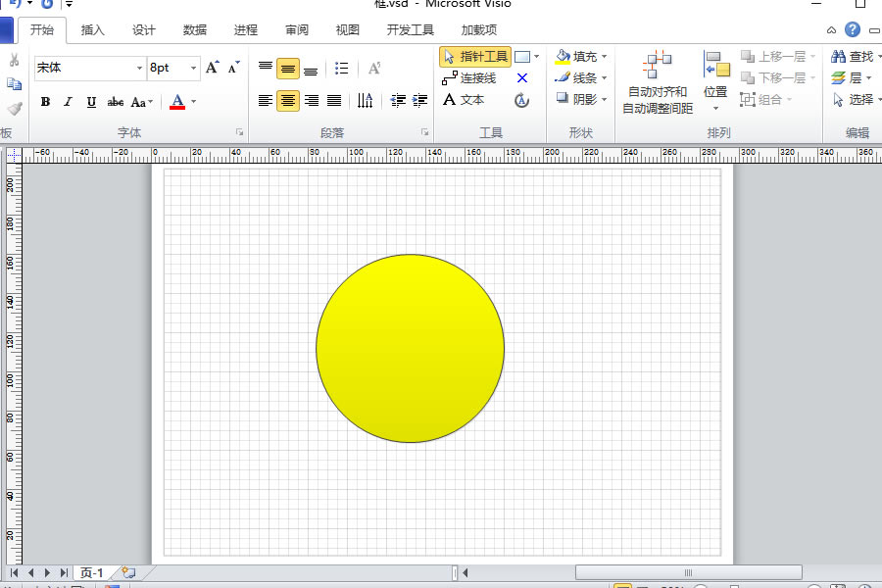Choose the 文本 (Text) tool
This screenshot has width=882, height=588.
pyautogui.click(x=467, y=99)
